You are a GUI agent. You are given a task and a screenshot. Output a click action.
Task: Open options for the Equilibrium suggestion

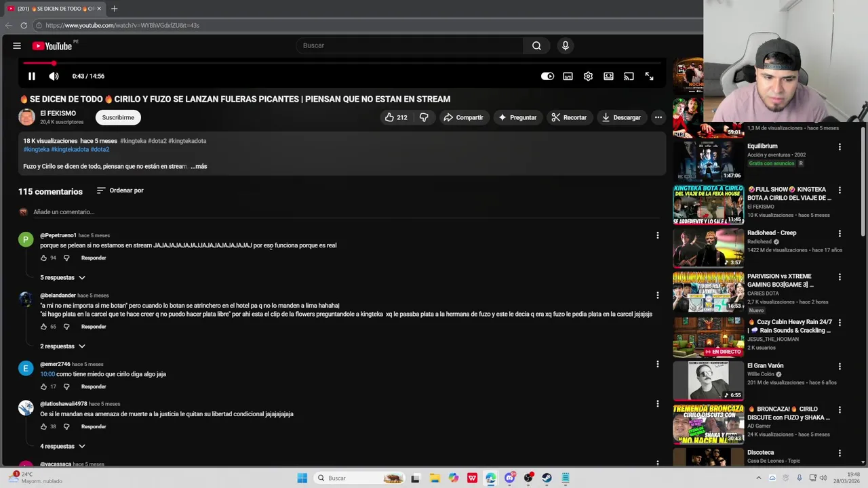[840, 147]
